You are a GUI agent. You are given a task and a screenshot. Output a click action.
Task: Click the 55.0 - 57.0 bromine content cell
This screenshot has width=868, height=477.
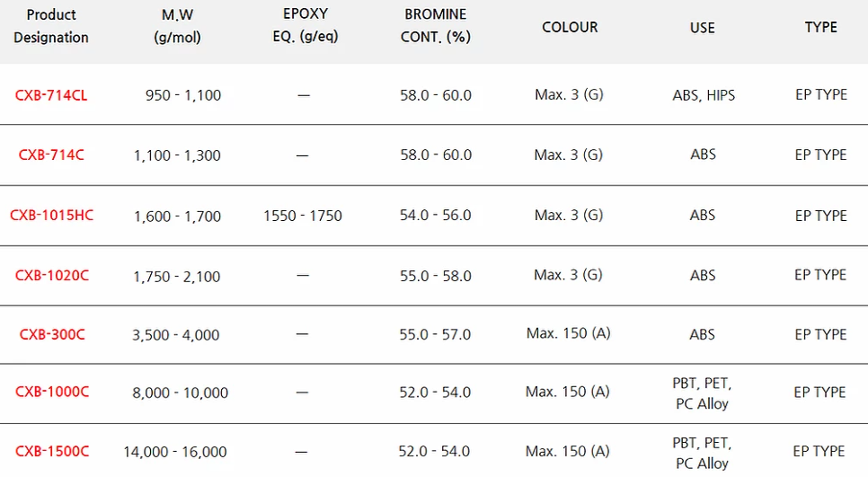(435, 335)
